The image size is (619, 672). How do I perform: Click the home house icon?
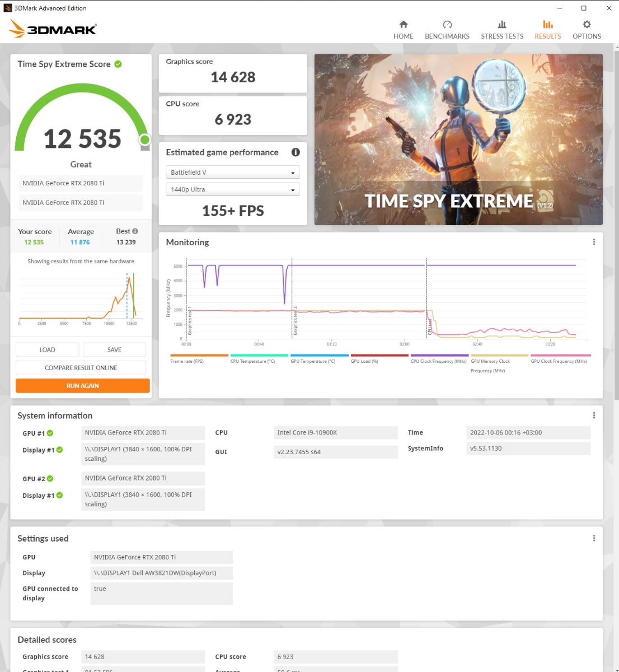(404, 25)
